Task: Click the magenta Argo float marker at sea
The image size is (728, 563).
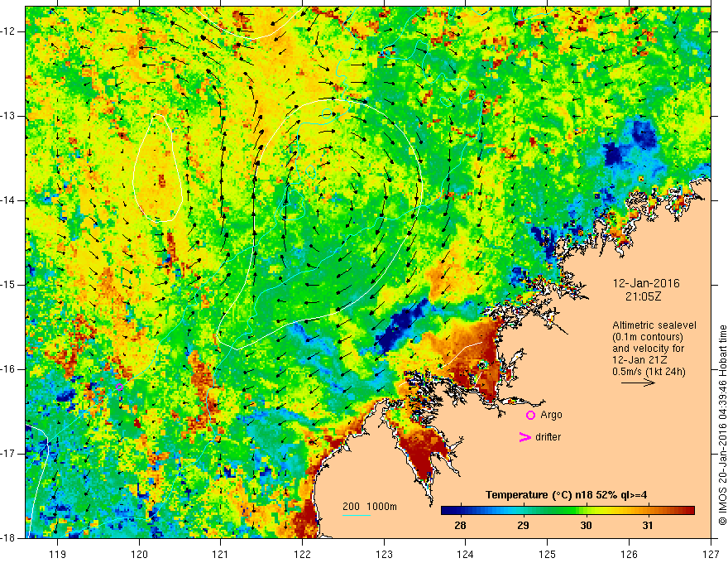Action: tap(119, 387)
